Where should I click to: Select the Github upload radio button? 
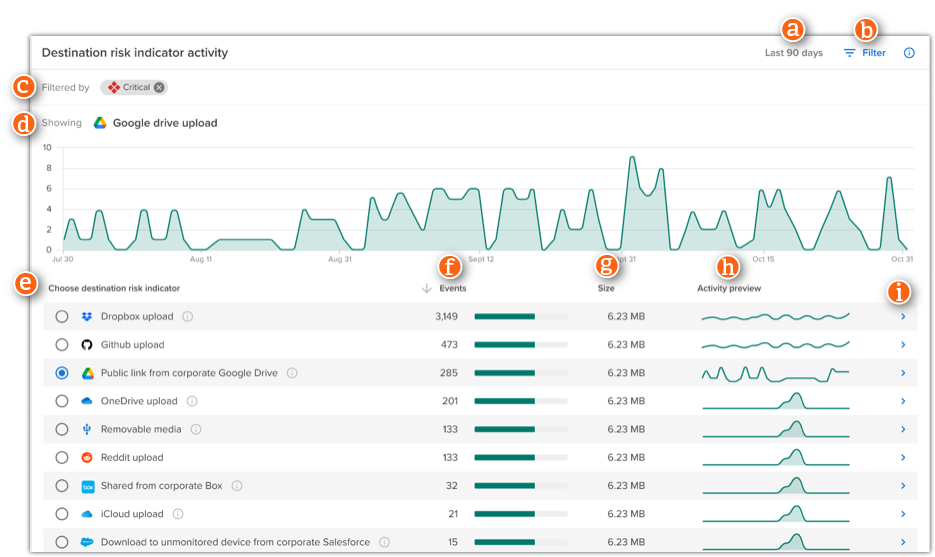coord(62,345)
